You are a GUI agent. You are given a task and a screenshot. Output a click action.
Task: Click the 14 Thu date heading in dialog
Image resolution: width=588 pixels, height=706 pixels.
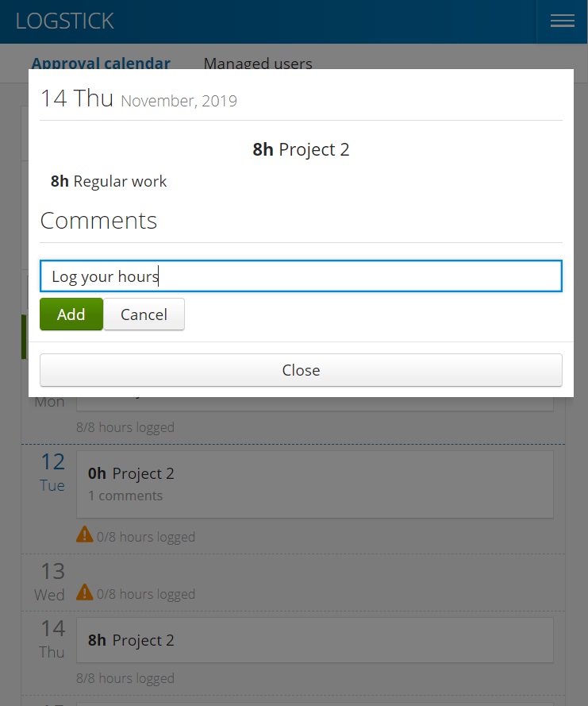pos(76,98)
